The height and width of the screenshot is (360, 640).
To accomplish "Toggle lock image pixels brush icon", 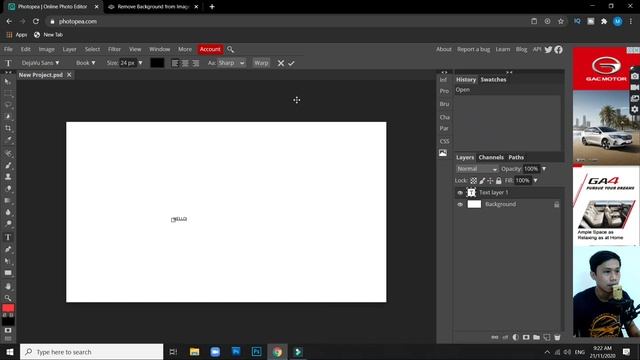I will (x=482, y=180).
